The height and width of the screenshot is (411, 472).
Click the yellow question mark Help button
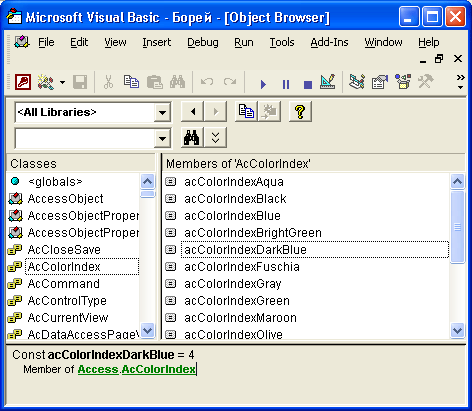(300, 111)
